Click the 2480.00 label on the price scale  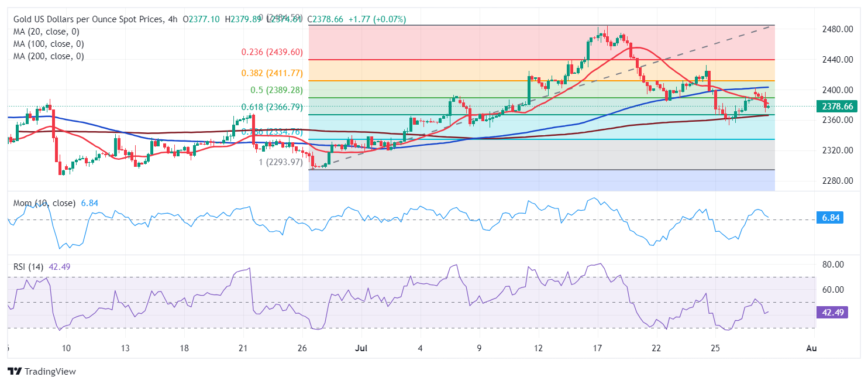coord(833,29)
